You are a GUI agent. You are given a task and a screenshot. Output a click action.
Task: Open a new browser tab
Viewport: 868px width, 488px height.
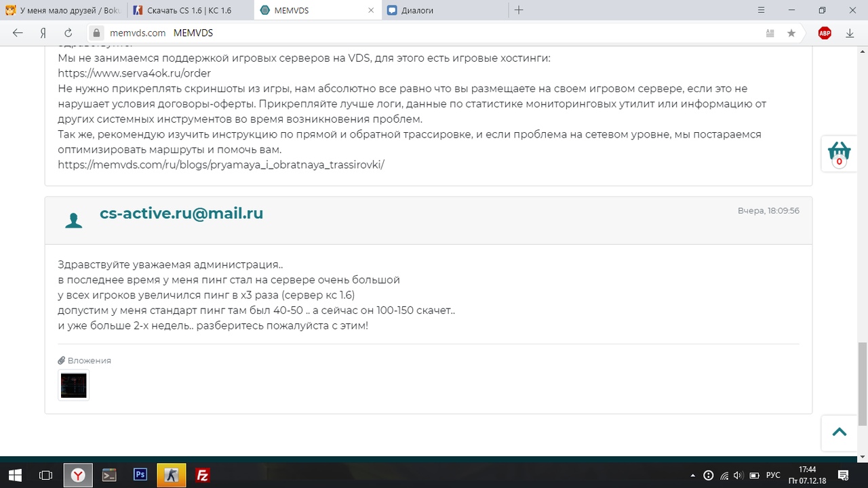pyautogui.click(x=519, y=10)
